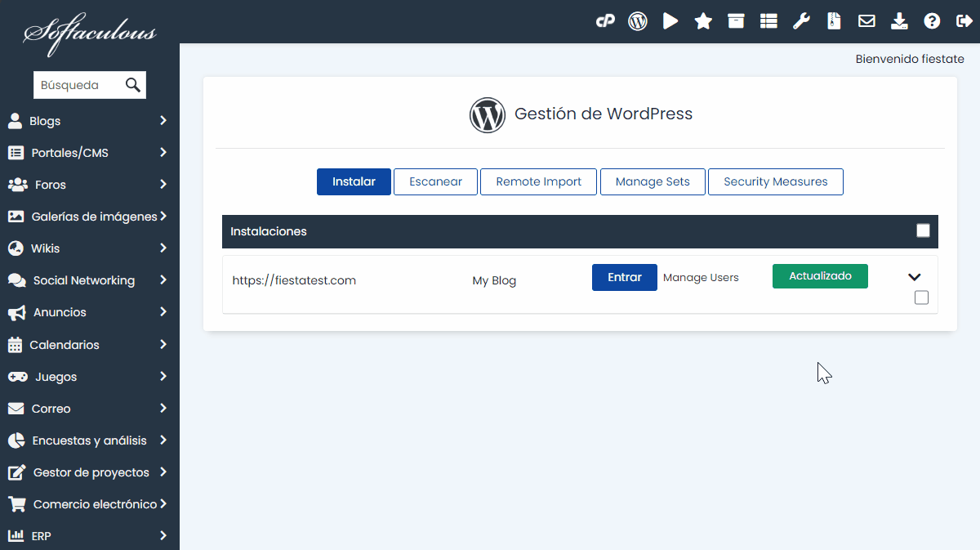The image size is (980, 550).
Task: Click the Instalar button
Action: pyautogui.click(x=354, y=181)
